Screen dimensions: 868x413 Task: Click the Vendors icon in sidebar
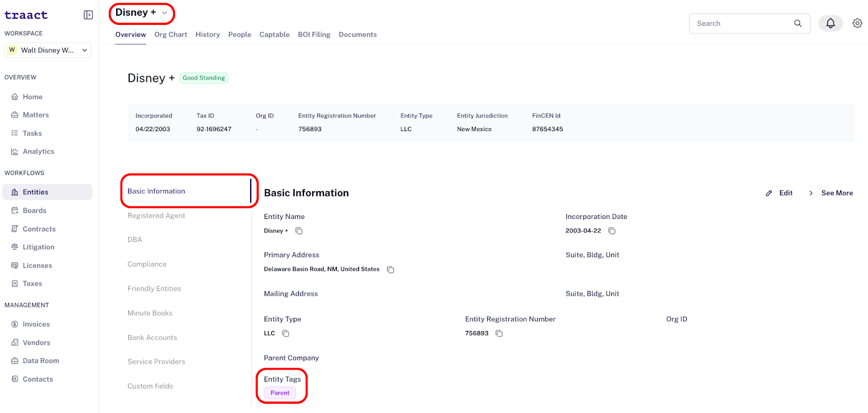[x=15, y=343]
